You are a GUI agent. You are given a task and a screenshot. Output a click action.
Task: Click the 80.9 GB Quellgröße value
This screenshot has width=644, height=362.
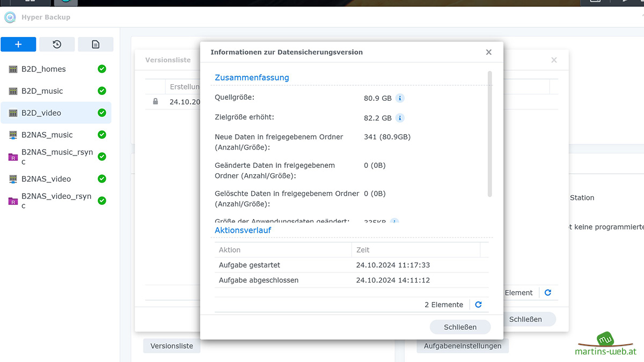coord(378,98)
